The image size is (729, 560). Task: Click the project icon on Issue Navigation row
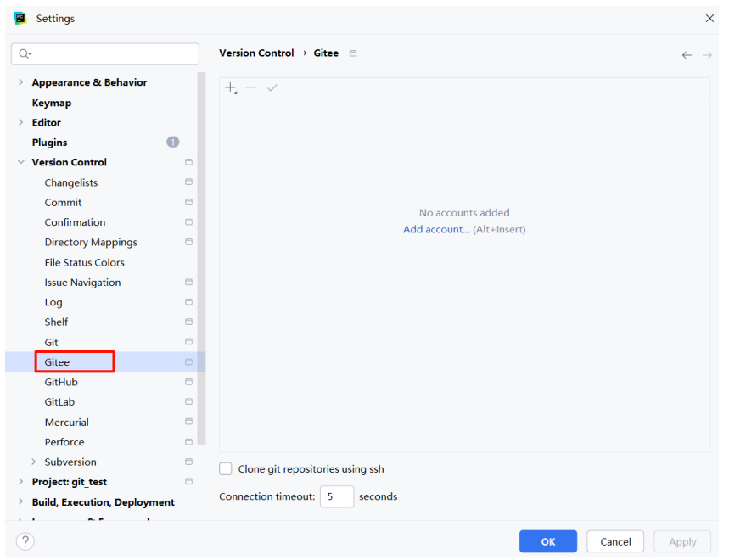(188, 282)
